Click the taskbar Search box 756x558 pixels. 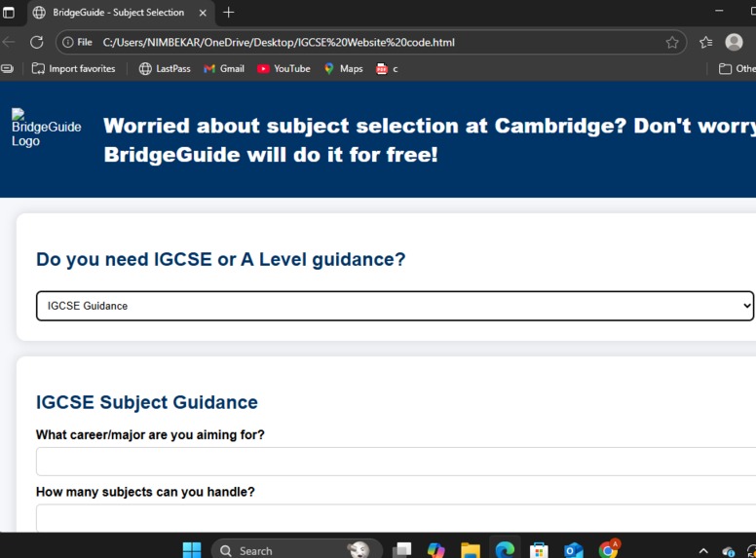pos(297,550)
